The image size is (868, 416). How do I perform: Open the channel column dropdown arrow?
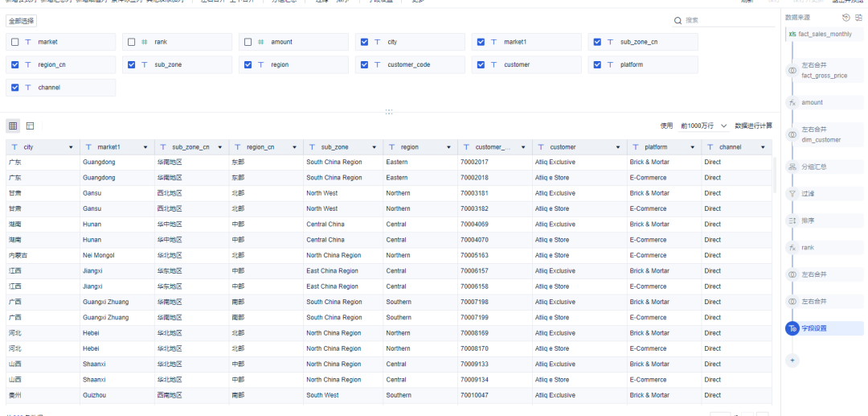click(764, 148)
